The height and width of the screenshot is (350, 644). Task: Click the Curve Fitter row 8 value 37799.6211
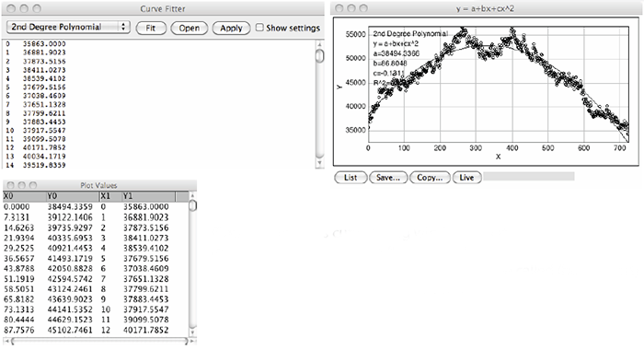pos(44,113)
